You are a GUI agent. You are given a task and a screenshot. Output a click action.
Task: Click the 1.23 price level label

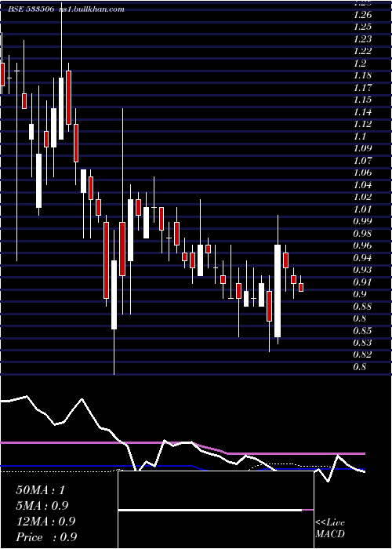(x=362, y=39)
